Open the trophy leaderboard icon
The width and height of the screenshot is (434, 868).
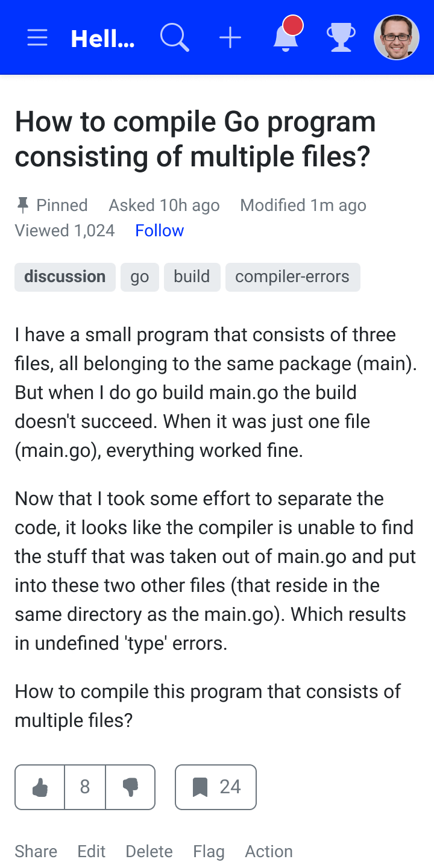click(341, 37)
